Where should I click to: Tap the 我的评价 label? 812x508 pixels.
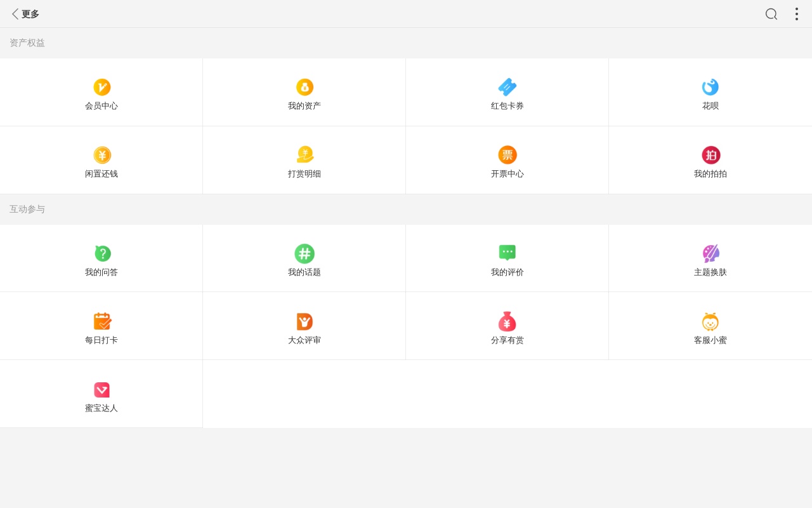pyautogui.click(x=507, y=272)
